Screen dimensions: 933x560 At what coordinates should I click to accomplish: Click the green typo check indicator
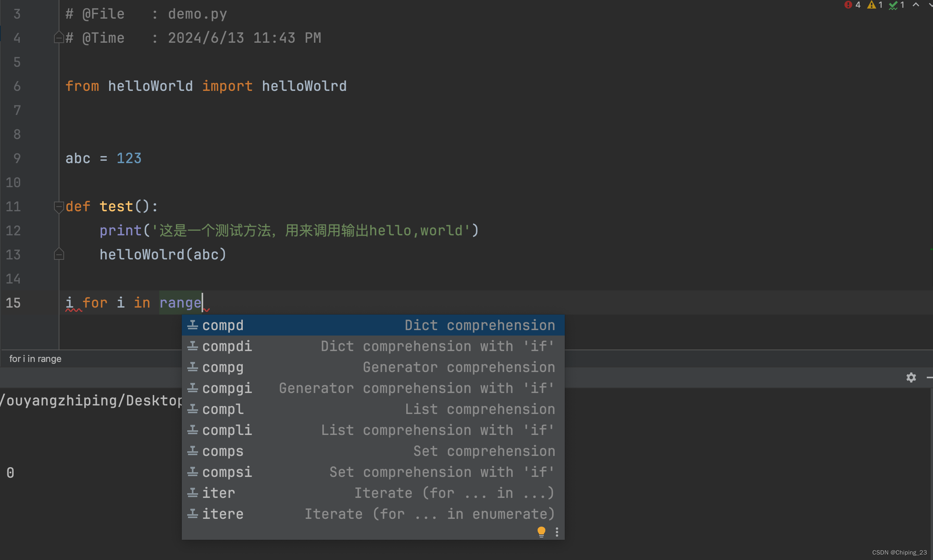point(897,5)
